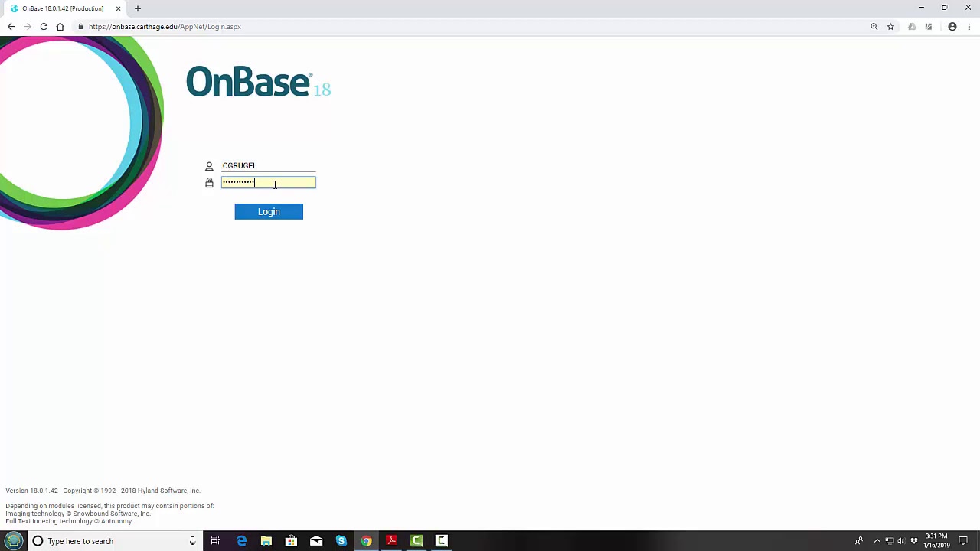View site security info via padlock icon
The image size is (980, 551).
(x=80, y=27)
